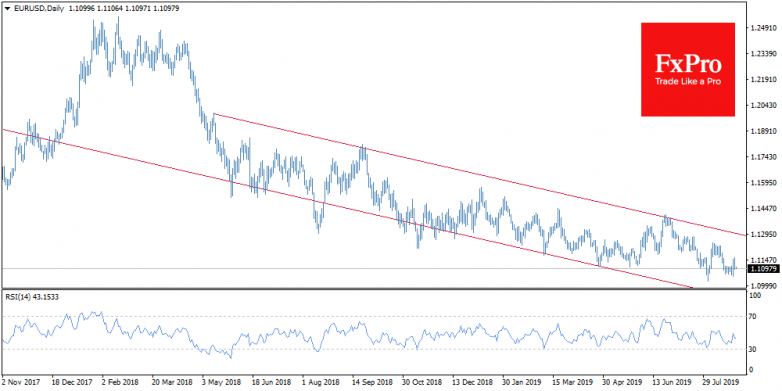Image resolution: width=782 pixels, height=391 pixels.
Task: Click the black current price tag 1.10979
Action: click(765, 268)
